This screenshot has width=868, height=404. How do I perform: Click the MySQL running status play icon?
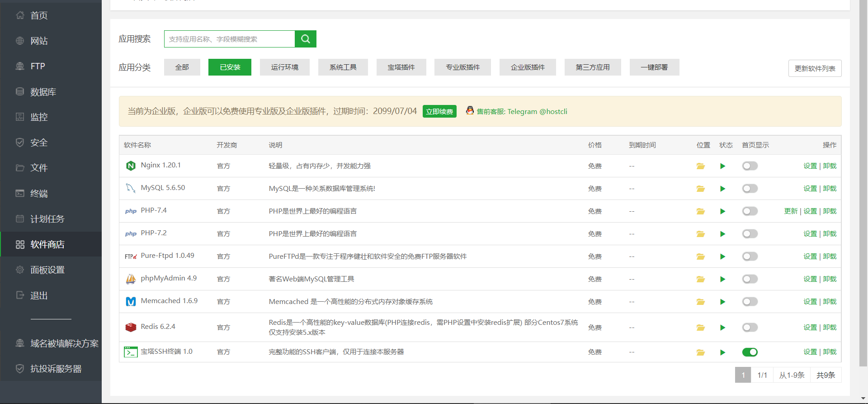coord(722,189)
